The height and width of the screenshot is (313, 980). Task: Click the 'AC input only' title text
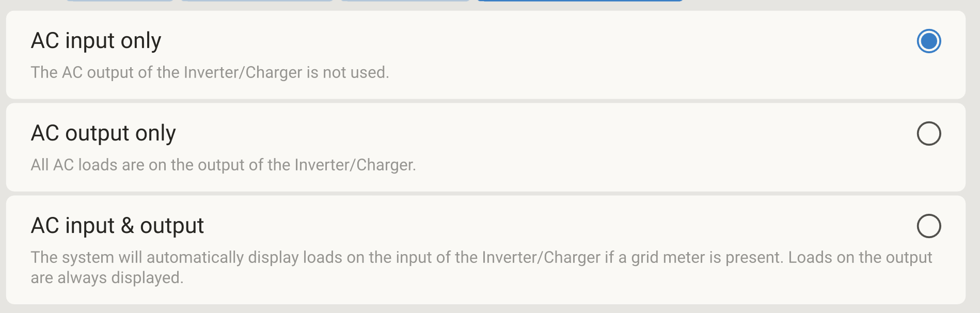pyautogui.click(x=96, y=41)
